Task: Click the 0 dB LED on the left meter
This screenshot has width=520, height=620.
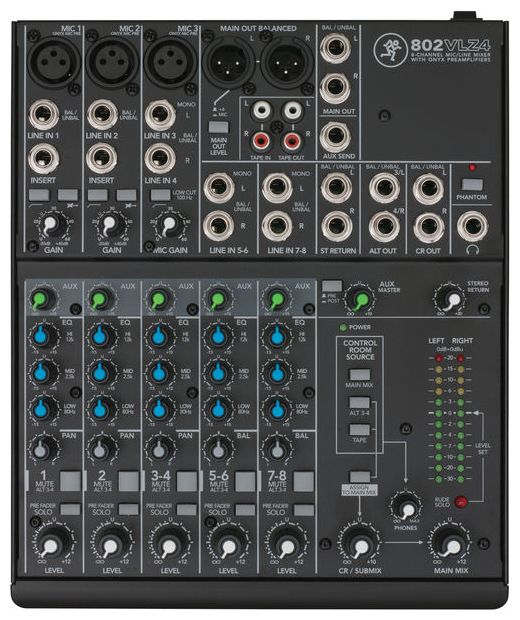Action: [439, 413]
